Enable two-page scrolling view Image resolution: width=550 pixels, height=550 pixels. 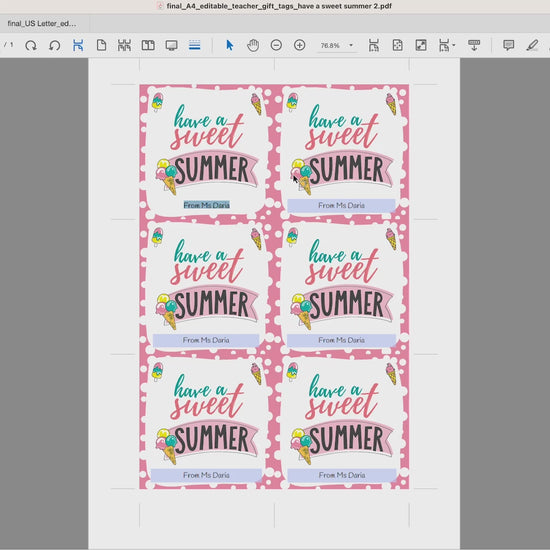(125, 45)
